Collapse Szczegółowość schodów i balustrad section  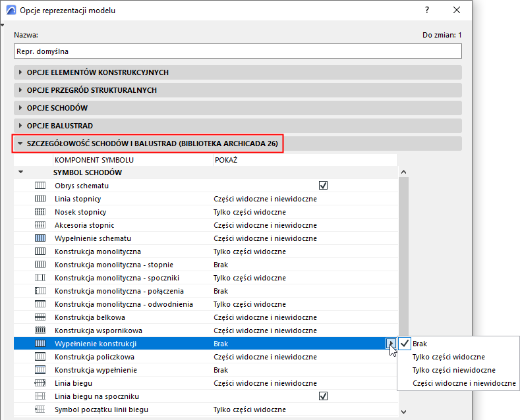point(20,144)
